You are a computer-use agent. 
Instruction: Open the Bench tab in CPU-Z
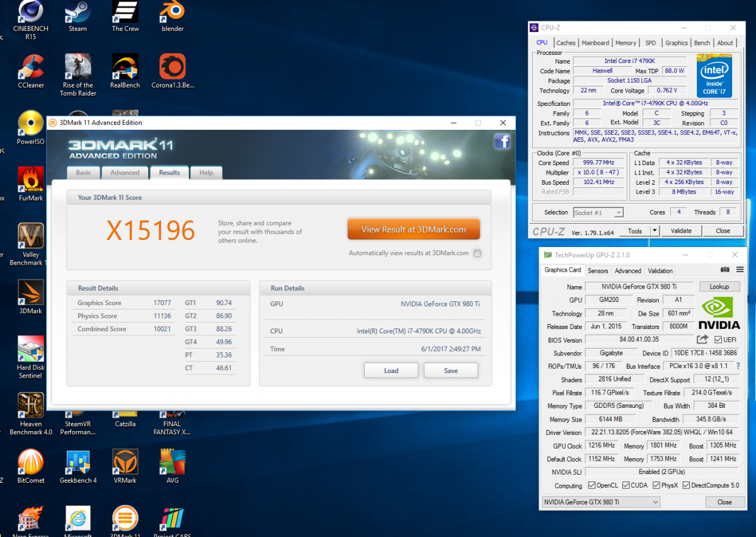coord(702,43)
